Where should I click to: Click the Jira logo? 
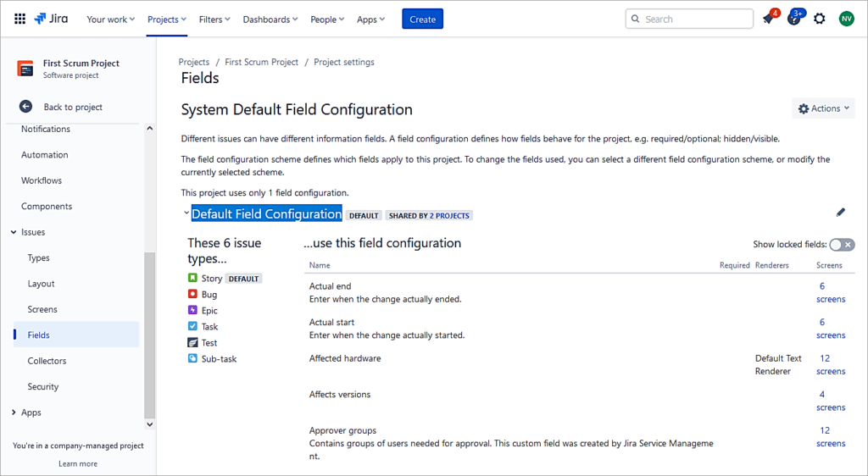tap(52, 19)
